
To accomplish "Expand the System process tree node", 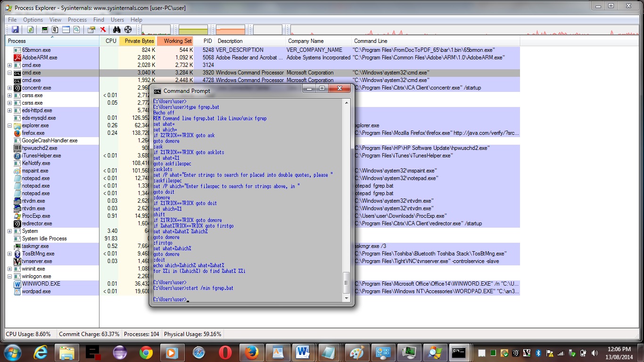I will click(10, 231).
